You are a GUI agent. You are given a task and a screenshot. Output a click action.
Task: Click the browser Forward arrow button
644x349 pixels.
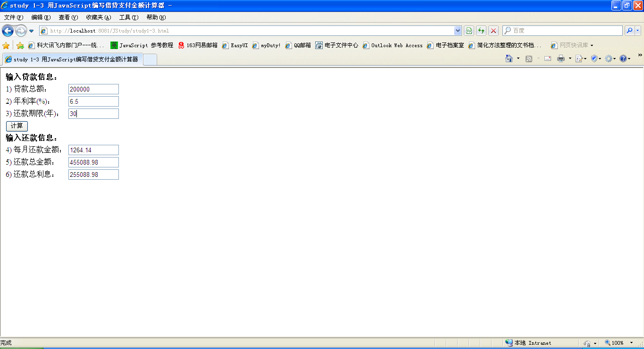pos(21,31)
